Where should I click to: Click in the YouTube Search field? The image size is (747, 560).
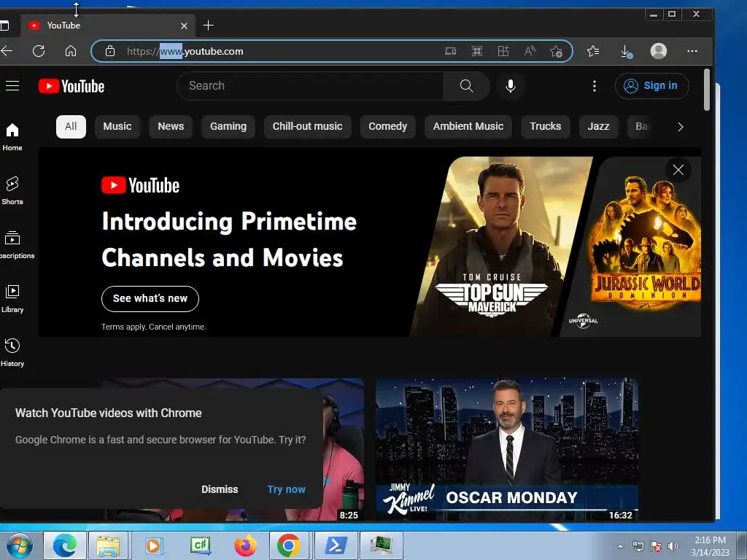tap(310, 86)
